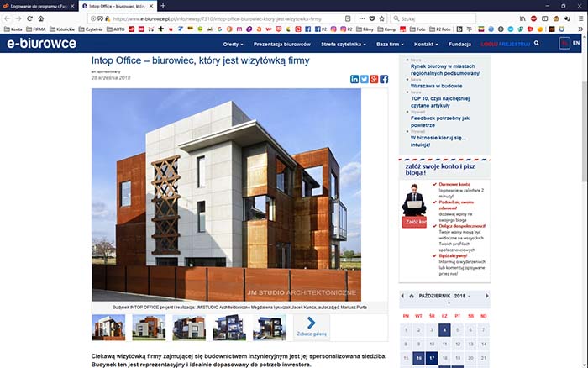Open the Filmy bookmarks folder

coord(365,29)
